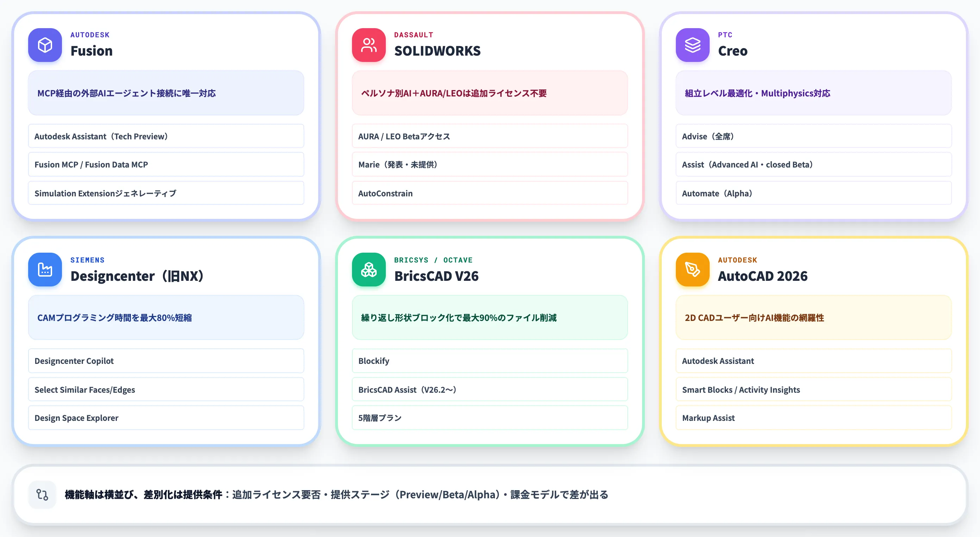The image size is (980, 537).
Task: Click the Designcenter factory icon
Action: (x=45, y=270)
